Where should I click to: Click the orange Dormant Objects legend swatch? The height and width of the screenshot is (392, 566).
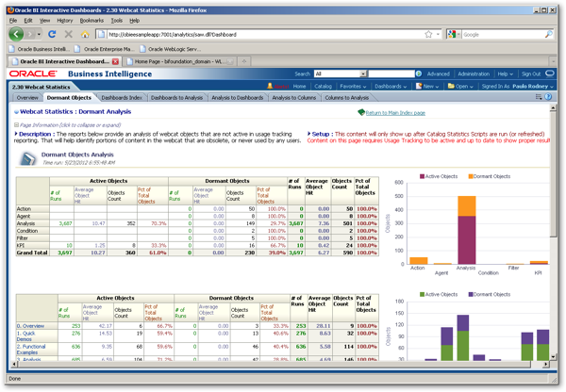pos(471,176)
